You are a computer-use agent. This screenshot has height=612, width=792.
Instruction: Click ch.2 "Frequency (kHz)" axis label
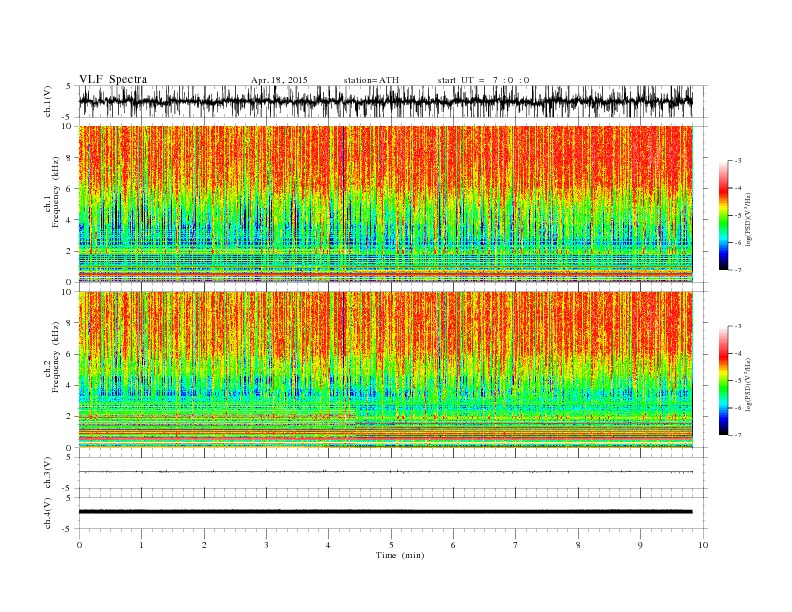56,356
